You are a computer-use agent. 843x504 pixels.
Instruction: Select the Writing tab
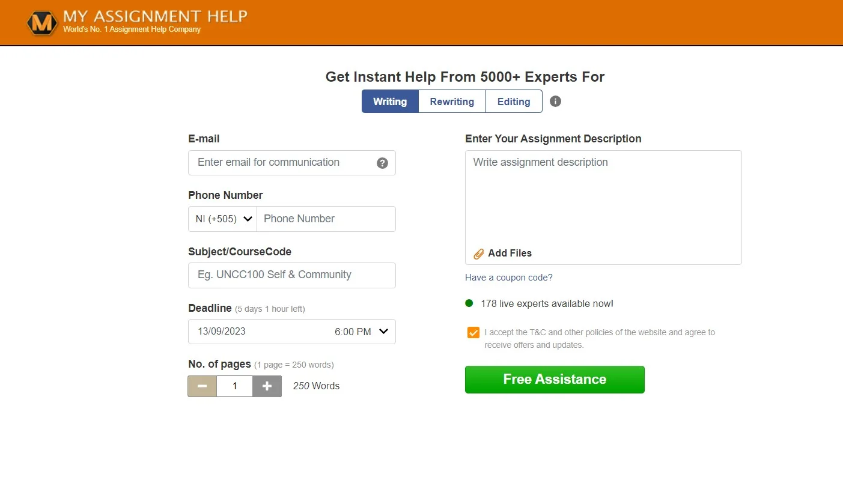click(x=390, y=102)
